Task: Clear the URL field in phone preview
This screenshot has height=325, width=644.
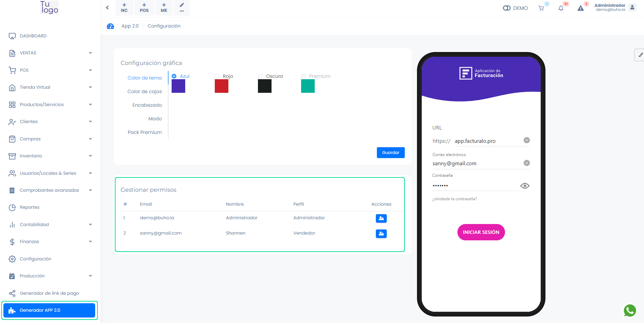Action: [526, 140]
